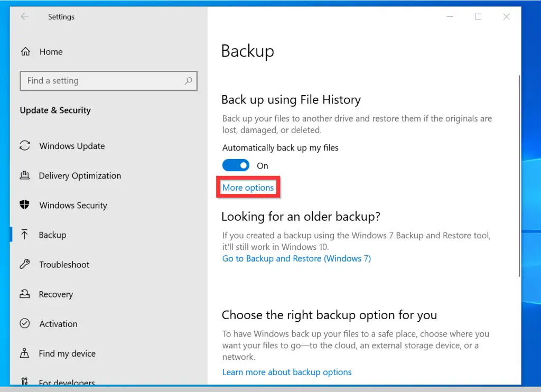Click the Find my device icon

(25, 353)
